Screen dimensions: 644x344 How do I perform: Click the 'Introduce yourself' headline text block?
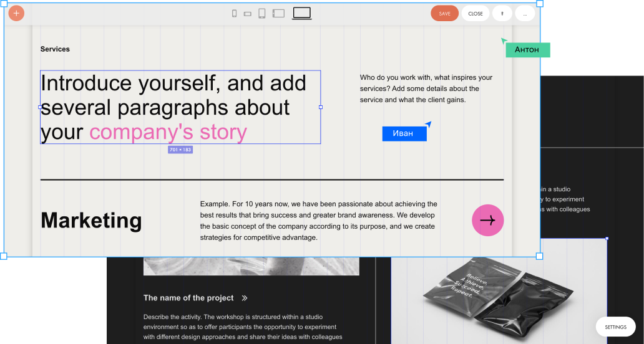180,107
